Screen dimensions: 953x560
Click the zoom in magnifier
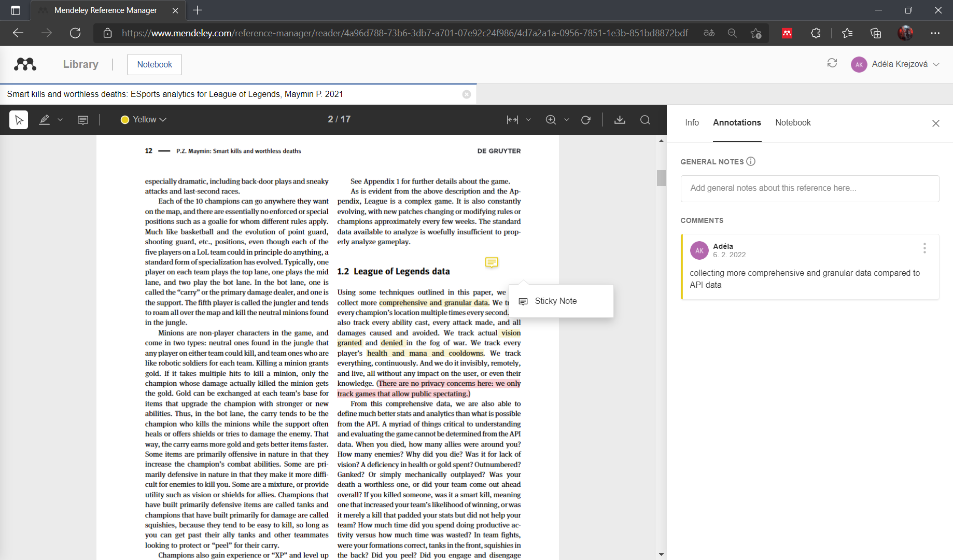(x=551, y=120)
